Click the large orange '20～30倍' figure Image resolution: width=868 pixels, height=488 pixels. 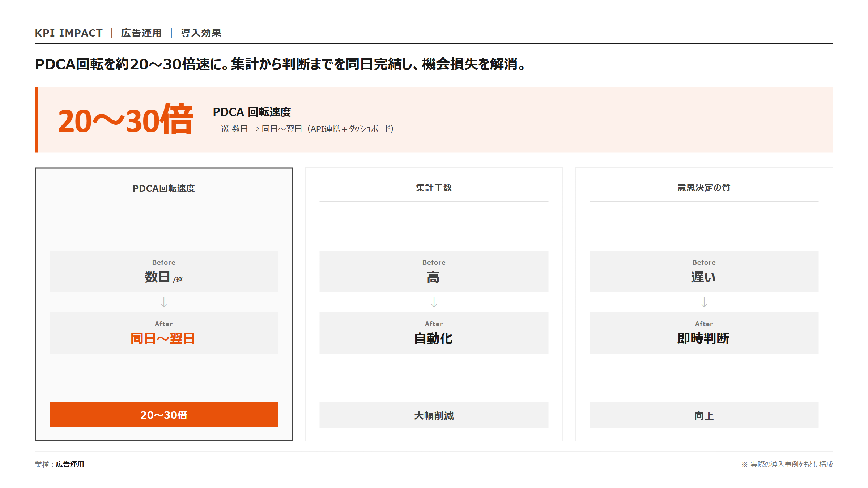[125, 119]
